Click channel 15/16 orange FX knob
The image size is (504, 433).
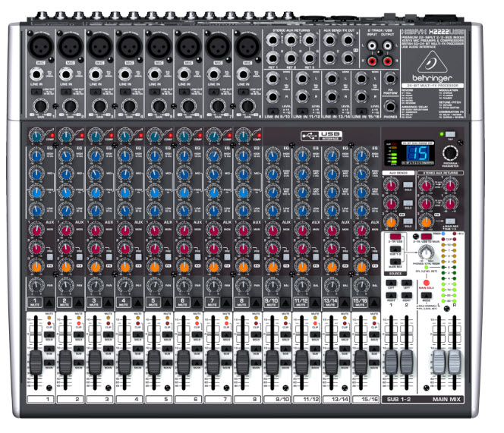pos(361,267)
